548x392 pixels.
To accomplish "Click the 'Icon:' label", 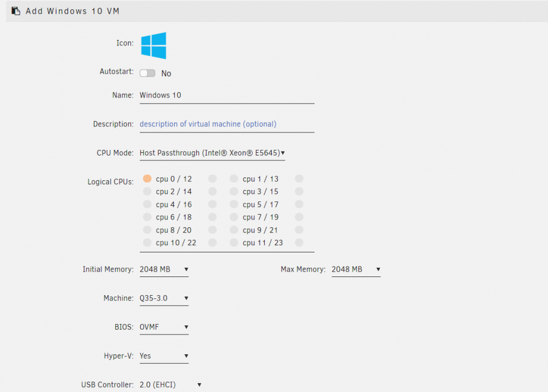I will tap(125, 43).
